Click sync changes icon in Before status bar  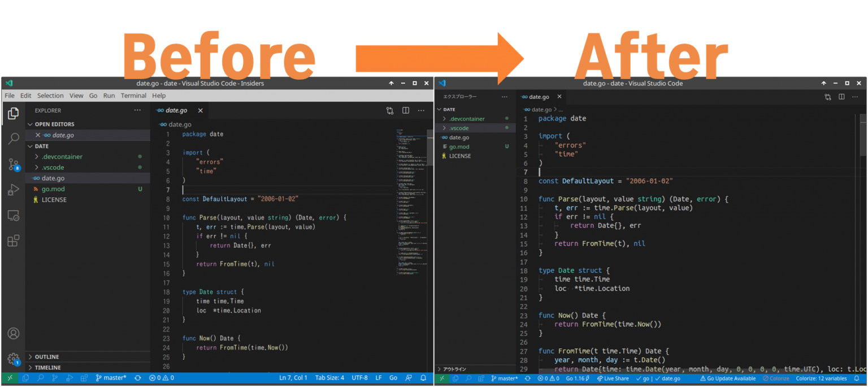(137, 378)
